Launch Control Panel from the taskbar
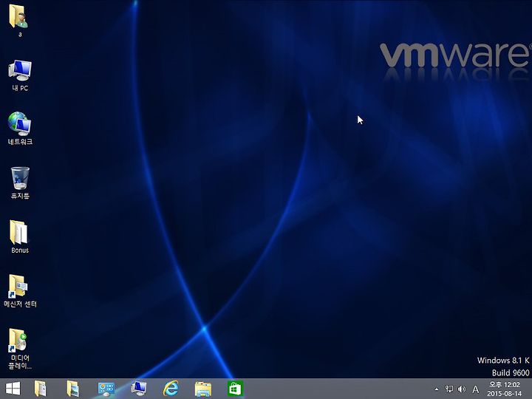The image size is (532, 399). 106,389
